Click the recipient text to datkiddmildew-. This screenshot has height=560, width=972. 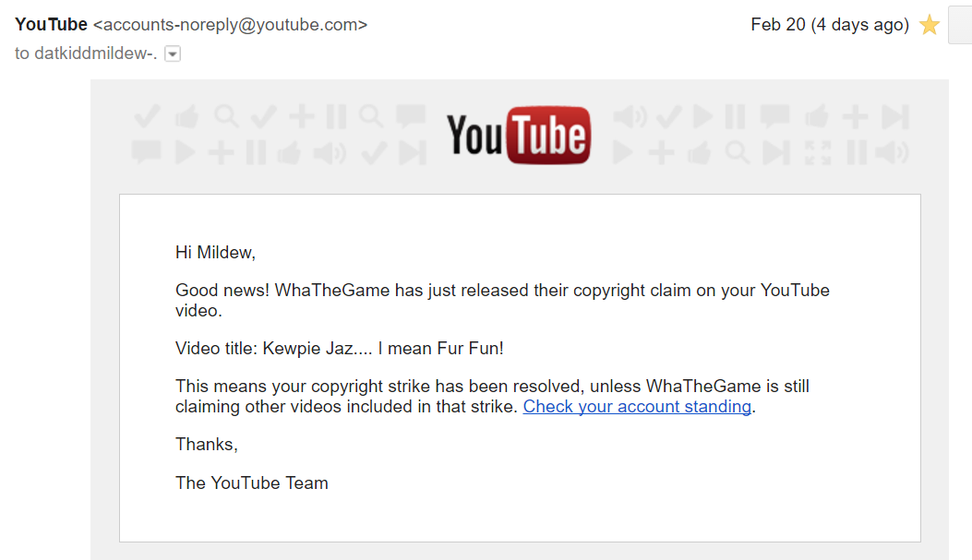coord(86,54)
